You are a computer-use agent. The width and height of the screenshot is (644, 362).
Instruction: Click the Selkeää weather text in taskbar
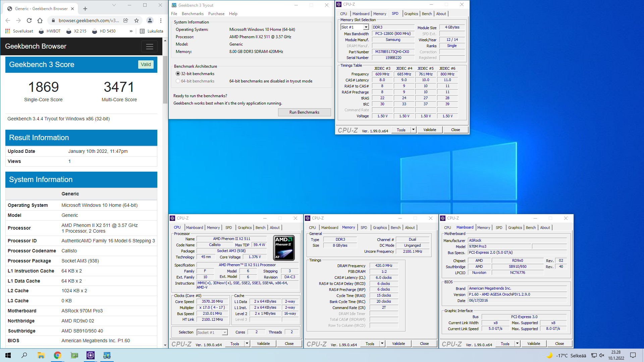pyautogui.click(x=578, y=356)
